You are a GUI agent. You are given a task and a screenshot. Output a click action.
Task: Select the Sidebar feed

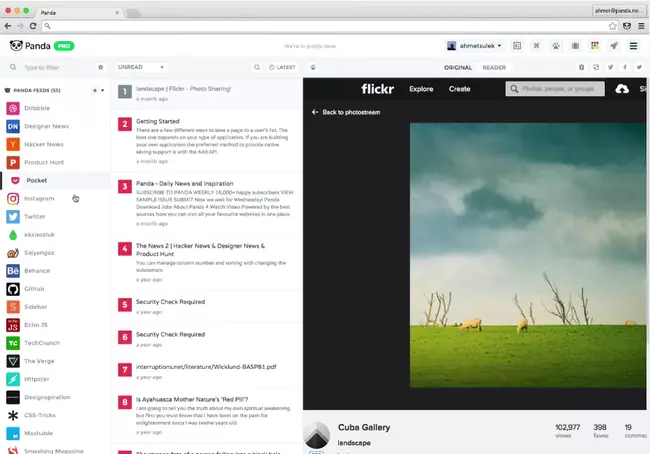tap(35, 307)
